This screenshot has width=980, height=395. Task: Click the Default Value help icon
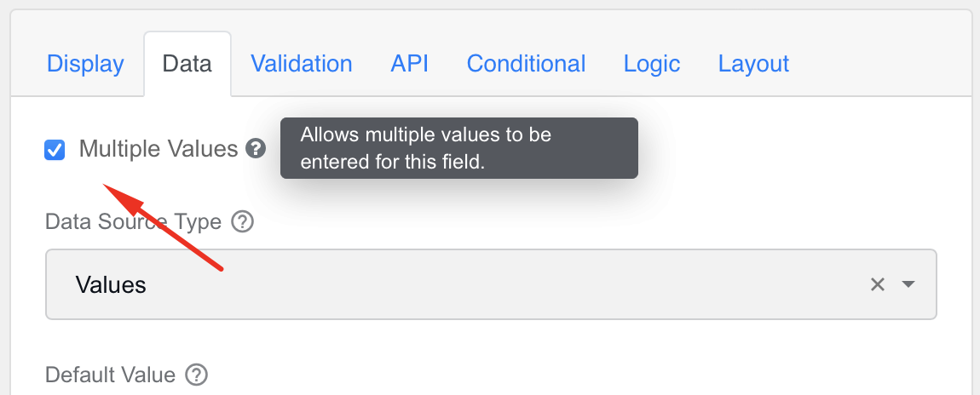(x=197, y=375)
